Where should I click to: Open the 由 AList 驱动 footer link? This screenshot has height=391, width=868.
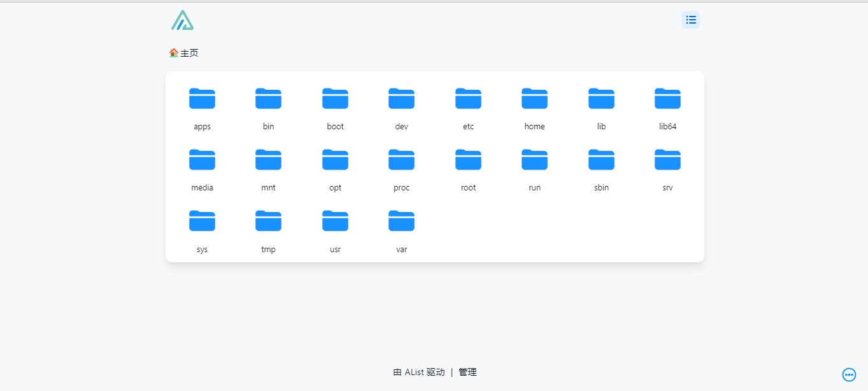pyautogui.click(x=419, y=373)
